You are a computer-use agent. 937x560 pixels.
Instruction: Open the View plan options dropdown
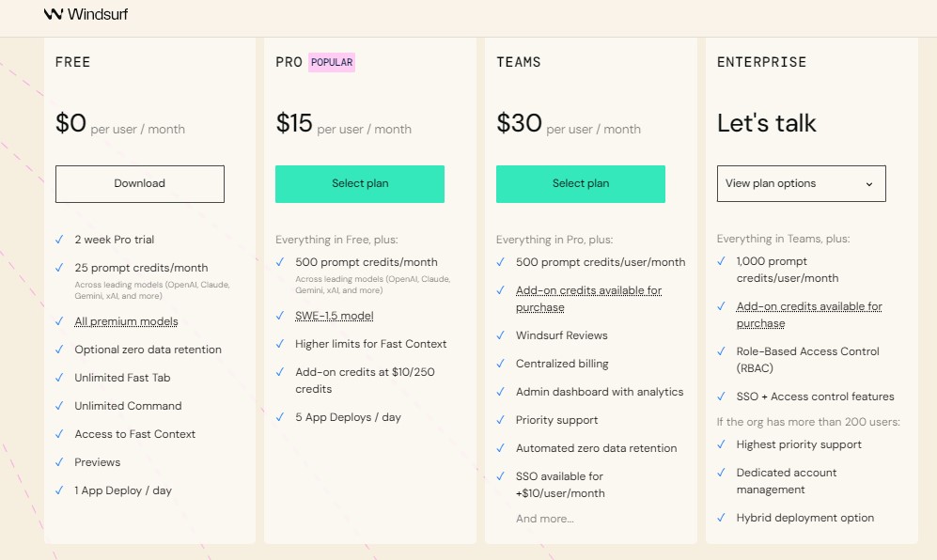point(801,184)
